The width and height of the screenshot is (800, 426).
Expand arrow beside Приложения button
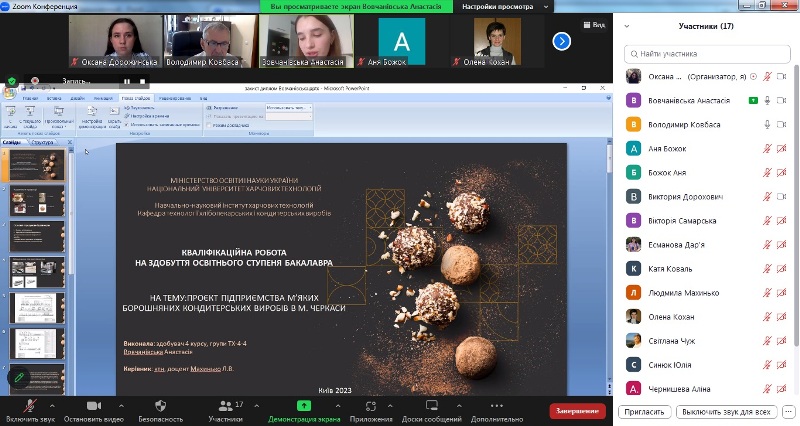point(390,406)
